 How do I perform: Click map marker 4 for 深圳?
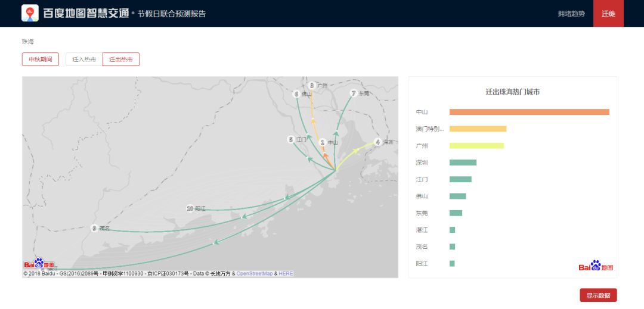[377, 142]
